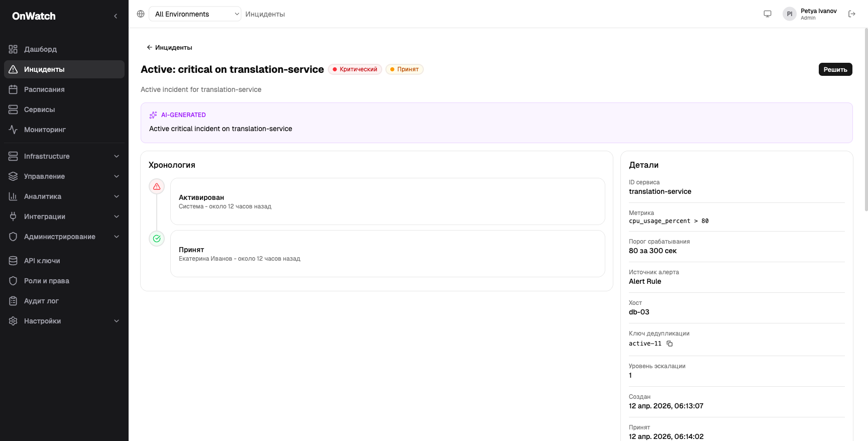
Task: Click the Решить button
Action: pos(835,69)
